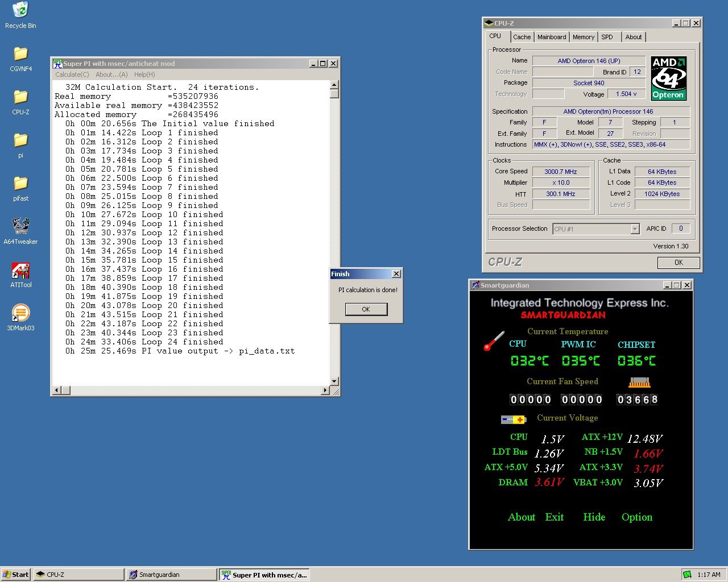Click the chipset fan heatsink icon in Smartguardian
Viewport: 728px width, 582px height.
tap(639, 382)
